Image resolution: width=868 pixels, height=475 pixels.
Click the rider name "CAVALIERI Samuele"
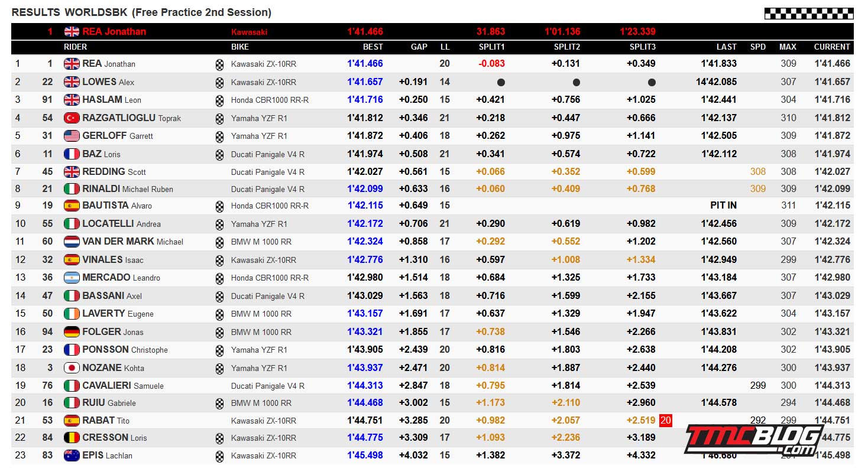123,386
